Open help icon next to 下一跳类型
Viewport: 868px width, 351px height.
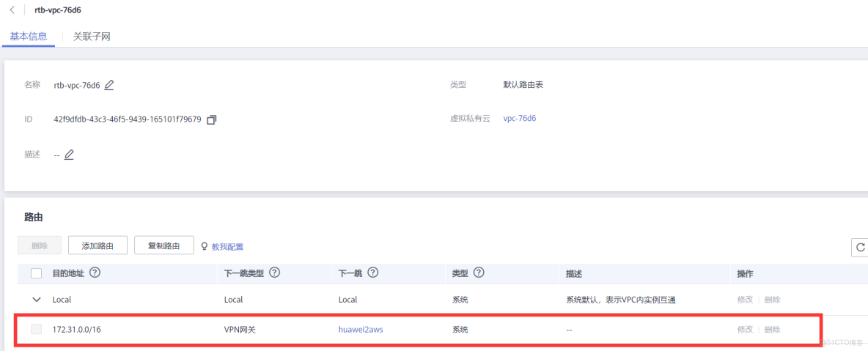(275, 273)
